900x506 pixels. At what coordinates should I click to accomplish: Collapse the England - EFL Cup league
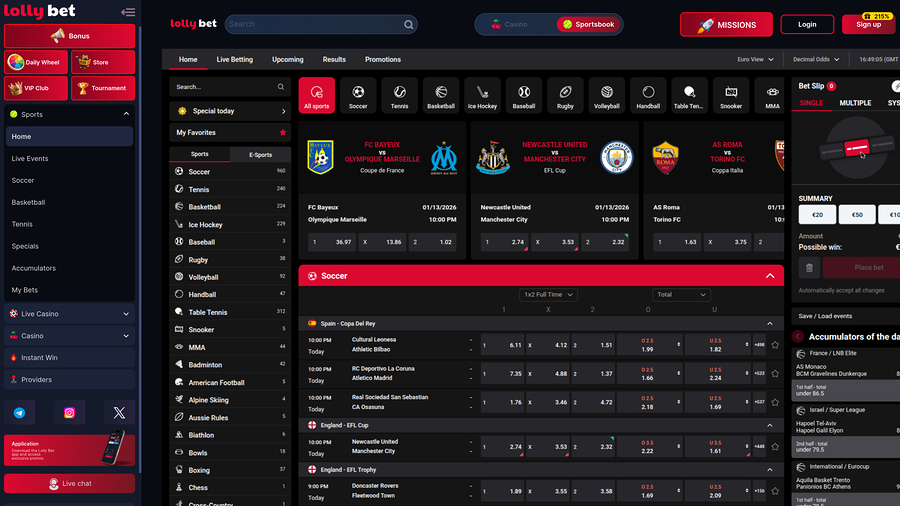[x=770, y=425]
